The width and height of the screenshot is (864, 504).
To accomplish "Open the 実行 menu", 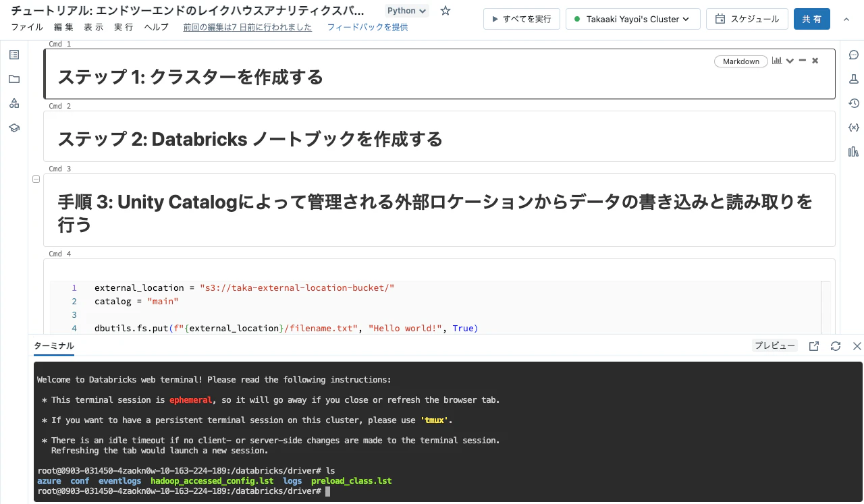I will point(124,27).
